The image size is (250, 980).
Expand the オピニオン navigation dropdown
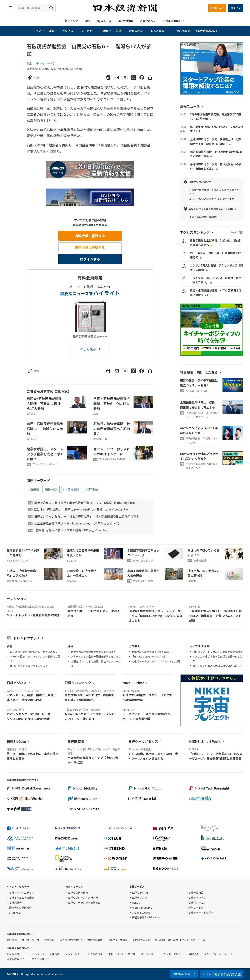click(137, 31)
